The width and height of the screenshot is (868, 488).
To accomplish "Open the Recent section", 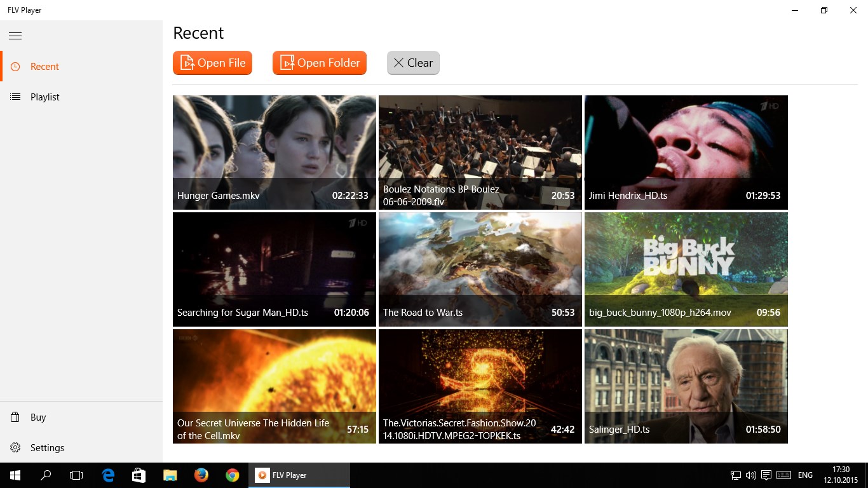I will [x=44, y=66].
